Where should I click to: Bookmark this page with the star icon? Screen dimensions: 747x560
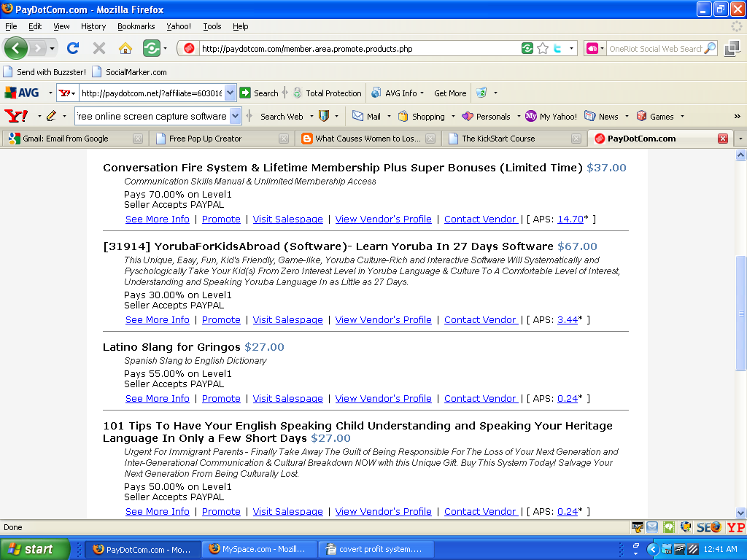(x=543, y=49)
